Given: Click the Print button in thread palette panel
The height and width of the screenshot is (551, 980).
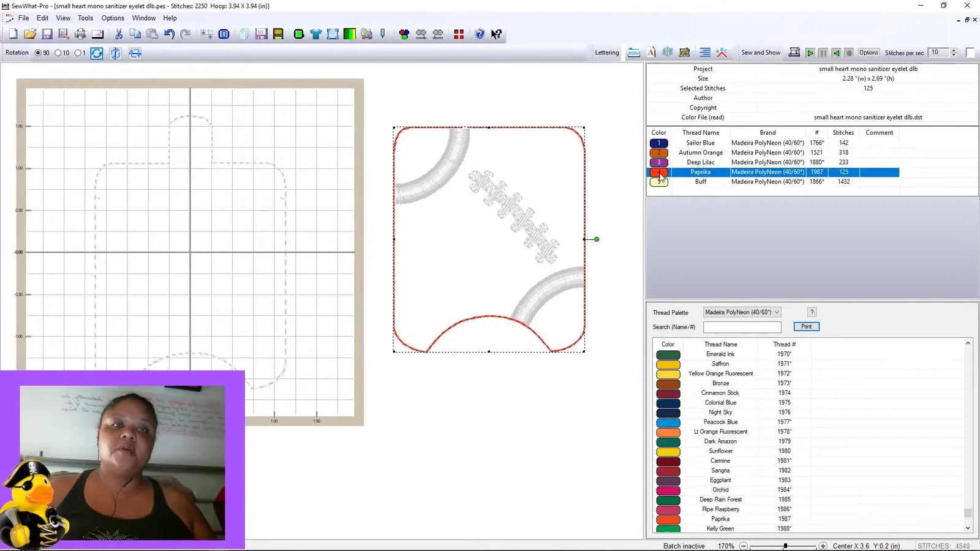Looking at the screenshot, I should [806, 326].
